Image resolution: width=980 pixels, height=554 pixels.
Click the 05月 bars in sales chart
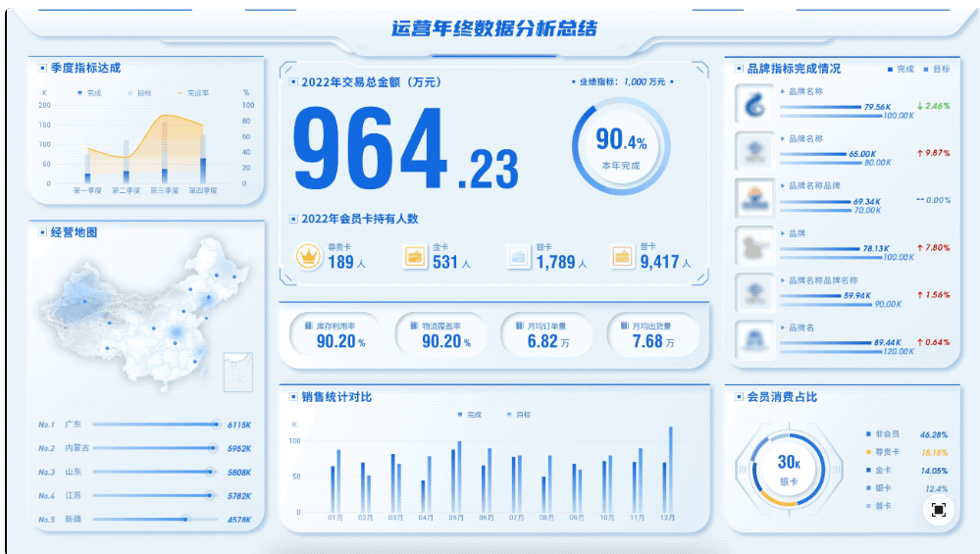[x=456, y=478]
